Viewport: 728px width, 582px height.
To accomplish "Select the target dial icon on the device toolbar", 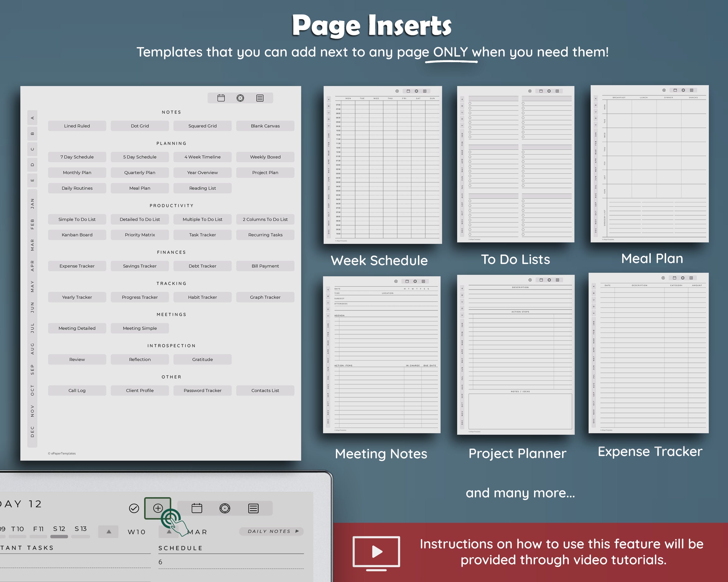I will click(225, 508).
